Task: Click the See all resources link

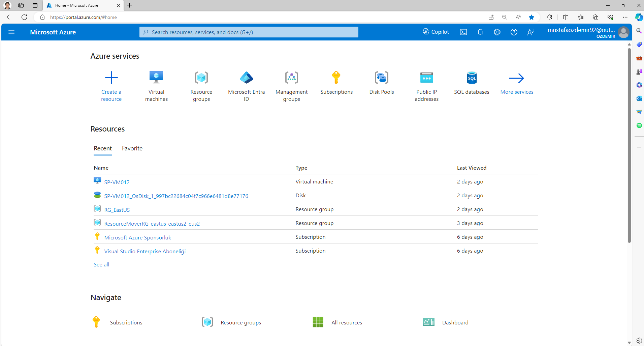Action: (101, 265)
